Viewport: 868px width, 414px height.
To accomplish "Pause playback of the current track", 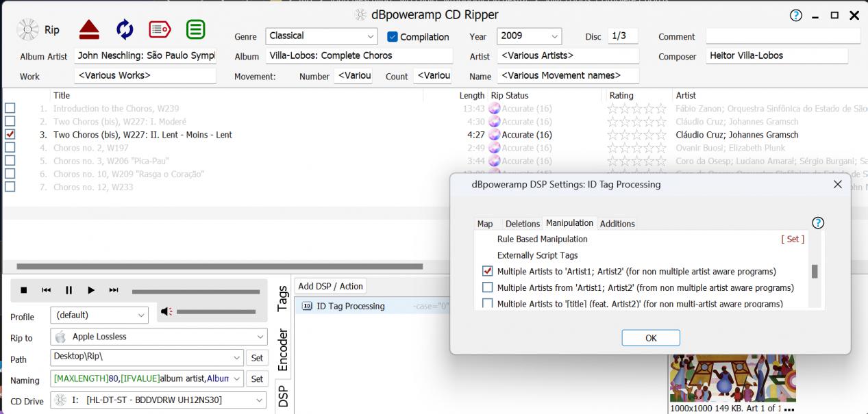I will (x=69, y=290).
